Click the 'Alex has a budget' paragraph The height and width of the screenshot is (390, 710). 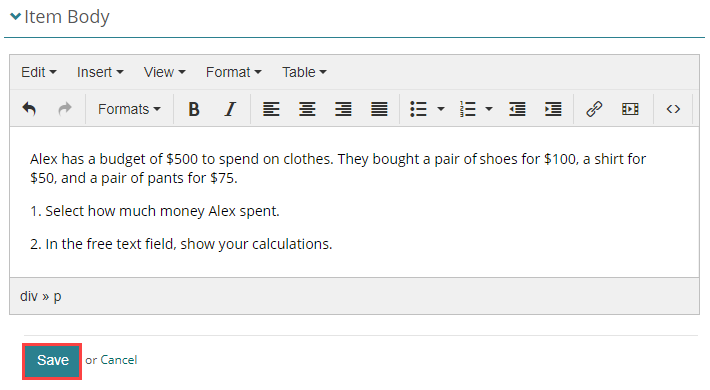(338, 169)
